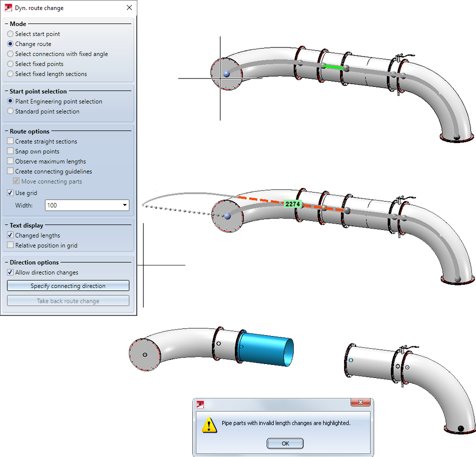476x457 pixels.
Task: Collapse the Route options section
Action: [6, 131]
